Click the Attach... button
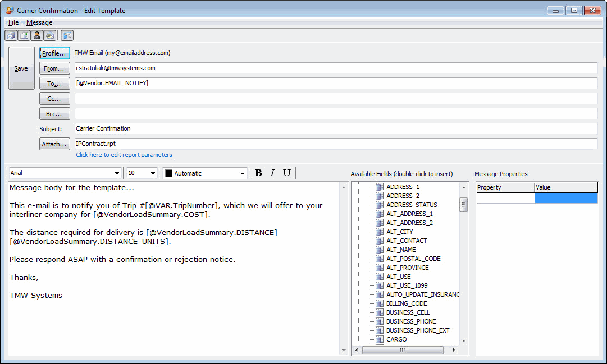607x364 pixels. 54,144
